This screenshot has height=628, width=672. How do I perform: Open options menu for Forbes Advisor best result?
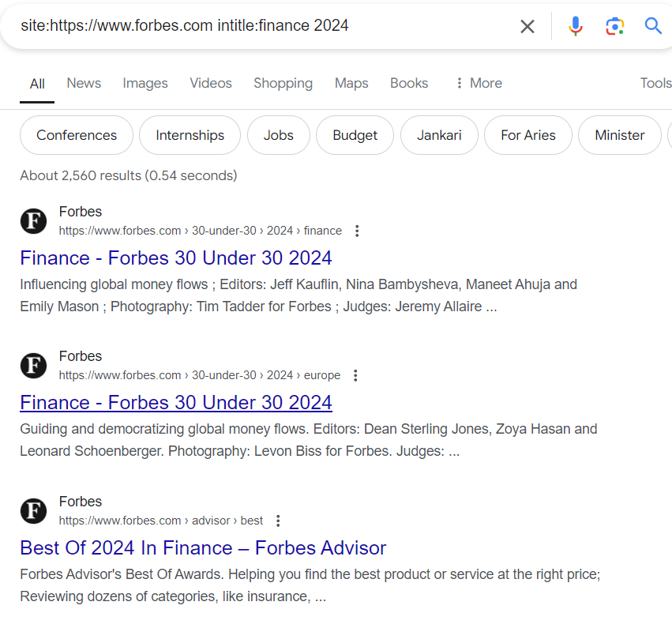click(278, 521)
